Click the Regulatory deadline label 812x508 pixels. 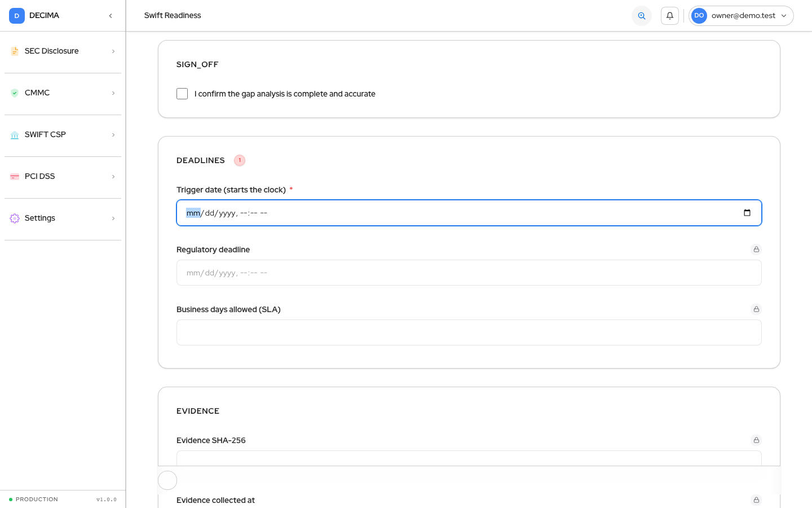(213, 249)
